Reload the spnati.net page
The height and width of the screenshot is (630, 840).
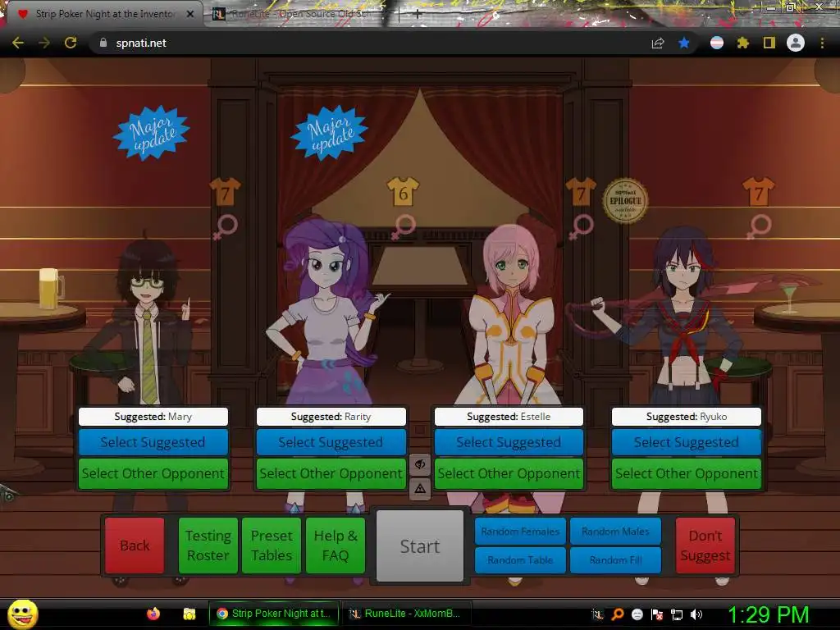[71, 43]
